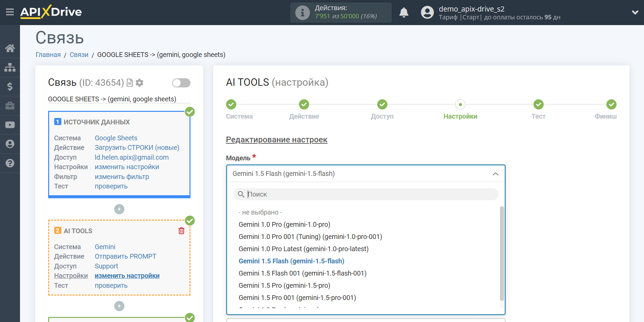The height and width of the screenshot is (322, 644).
Task: Open the profile sidebar icon
Action: tap(10, 144)
